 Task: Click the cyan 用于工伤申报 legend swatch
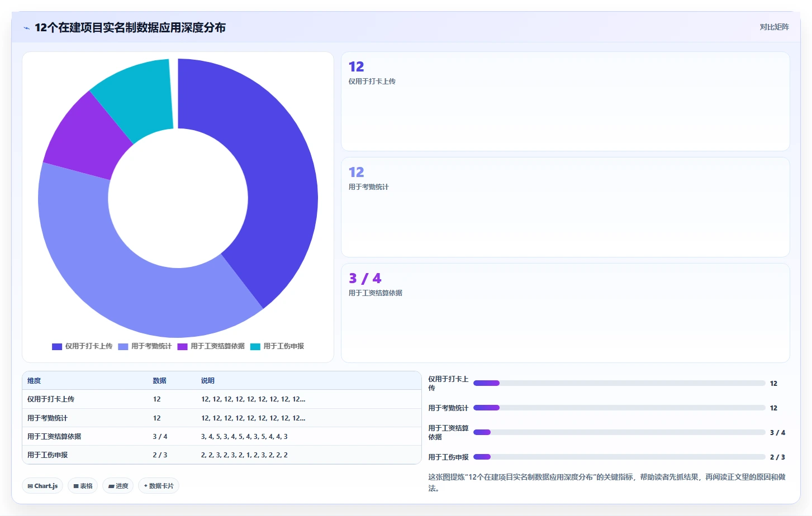[x=255, y=346]
